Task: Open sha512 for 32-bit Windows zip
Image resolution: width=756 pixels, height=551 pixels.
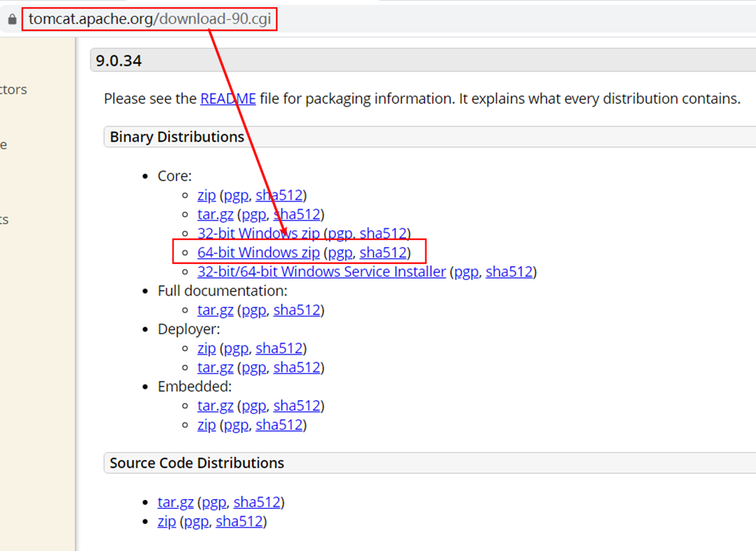Action: [383, 233]
